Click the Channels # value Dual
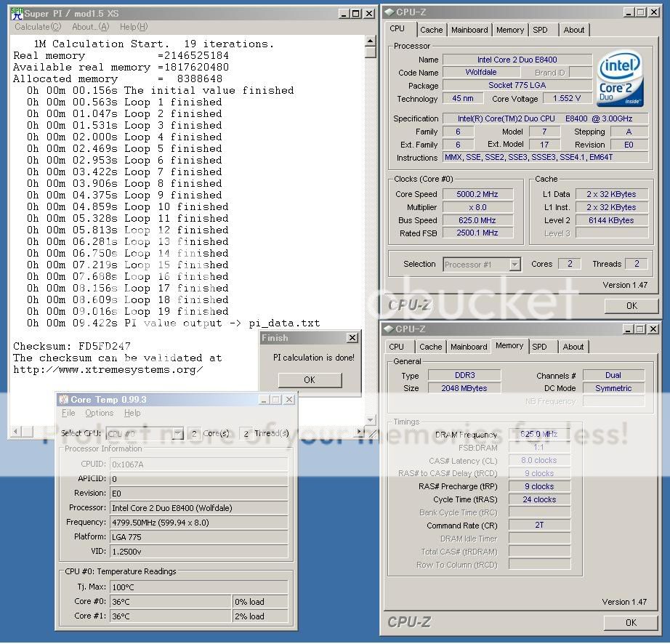This screenshot has width=670, height=644. (613, 375)
